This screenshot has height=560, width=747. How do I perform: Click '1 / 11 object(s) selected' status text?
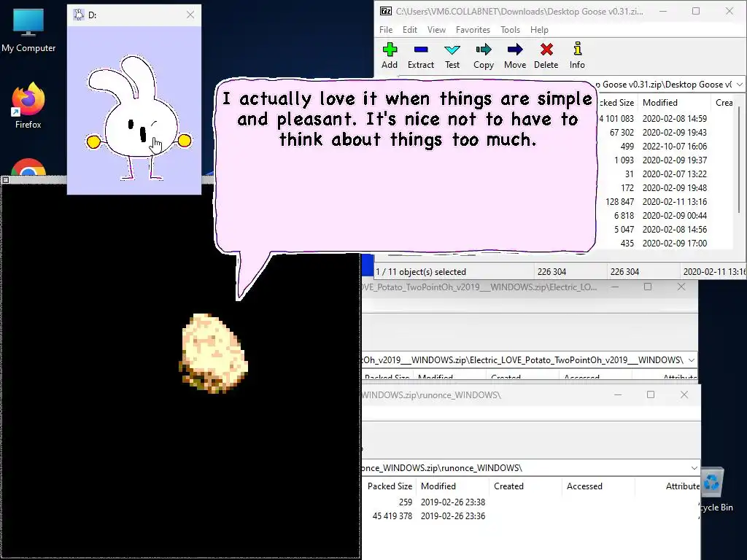click(x=421, y=272)
